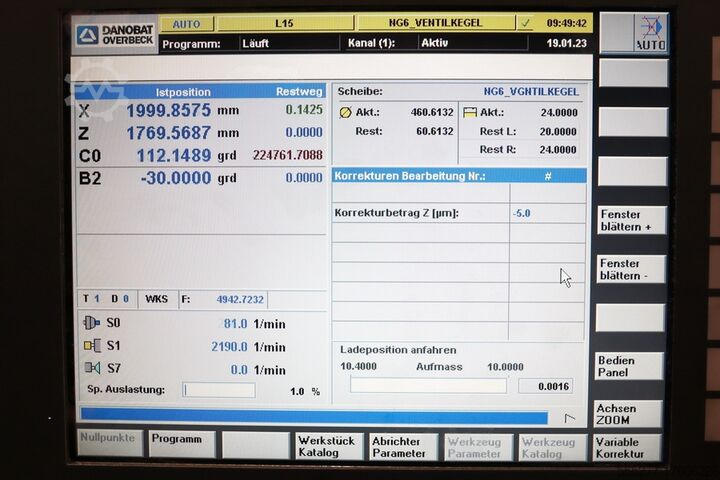This screenshot has height=480, width=720.
Task: Click the Korrekturbetrag Z value field
Action: (x=547, y=213)
